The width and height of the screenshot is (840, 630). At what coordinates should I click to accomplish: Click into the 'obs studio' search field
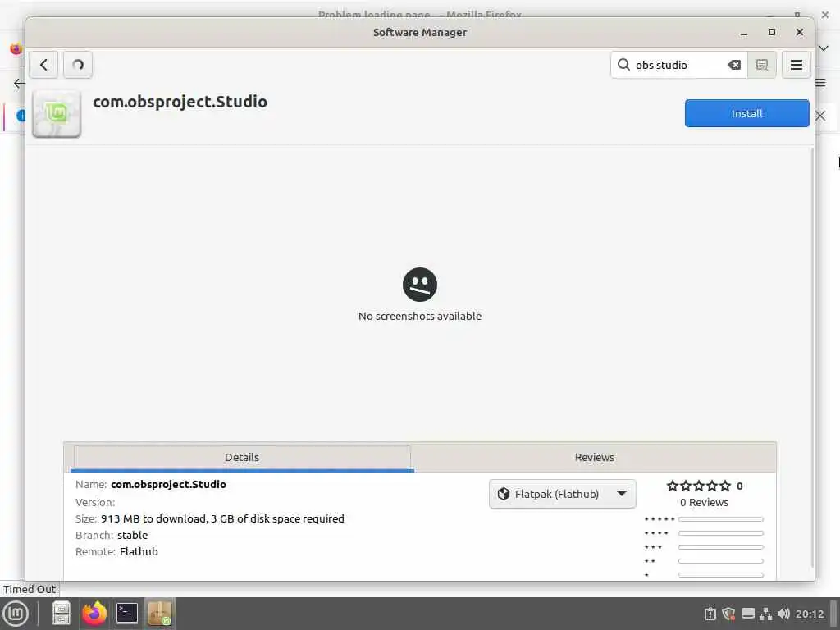coord(678,65)
